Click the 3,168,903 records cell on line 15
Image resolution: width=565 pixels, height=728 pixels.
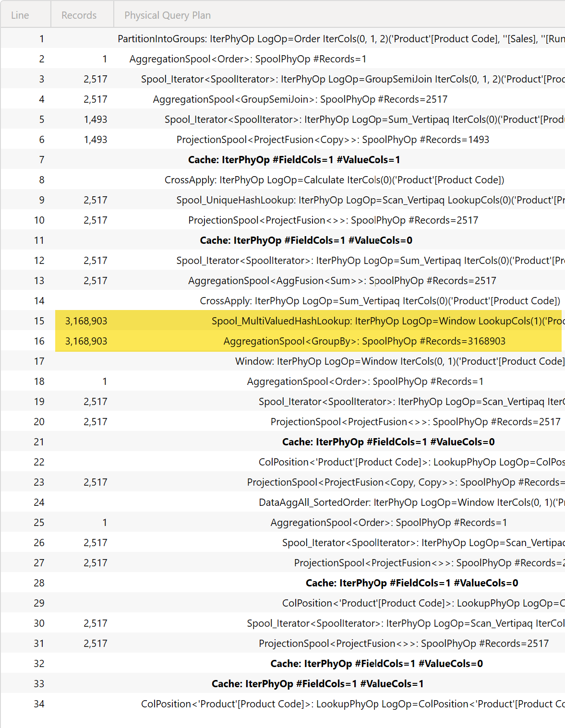point(86,321)
